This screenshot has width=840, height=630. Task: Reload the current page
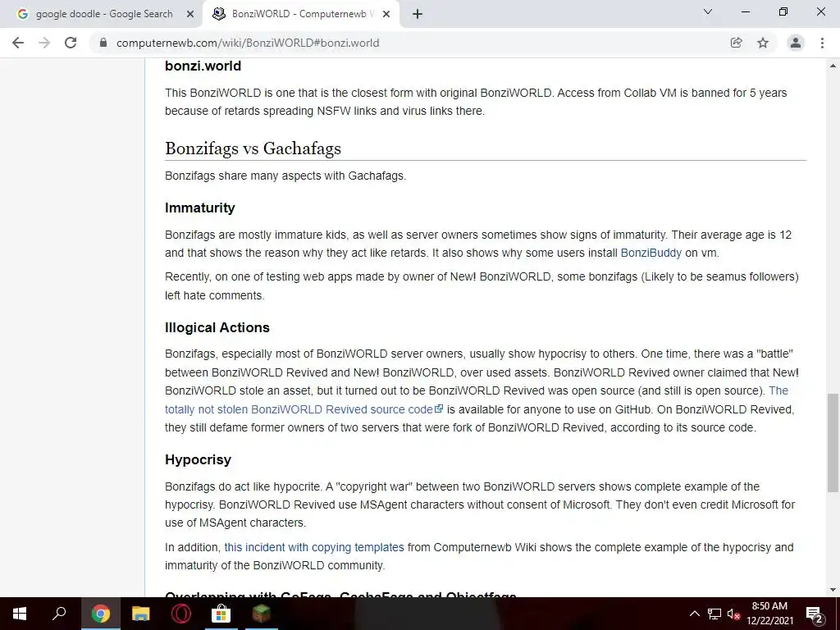click(71, 43)
